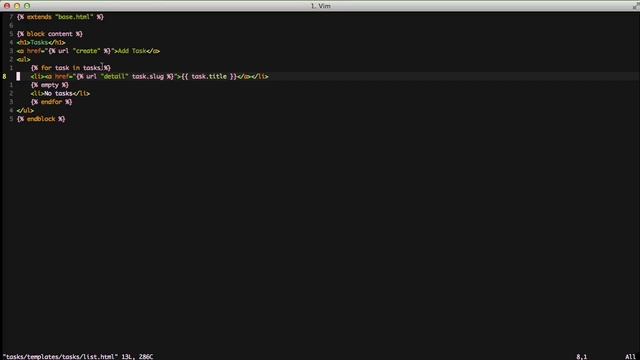Click the green zoom window button
The width and height of the screenshot is (640, 360).
coord(27,6)
